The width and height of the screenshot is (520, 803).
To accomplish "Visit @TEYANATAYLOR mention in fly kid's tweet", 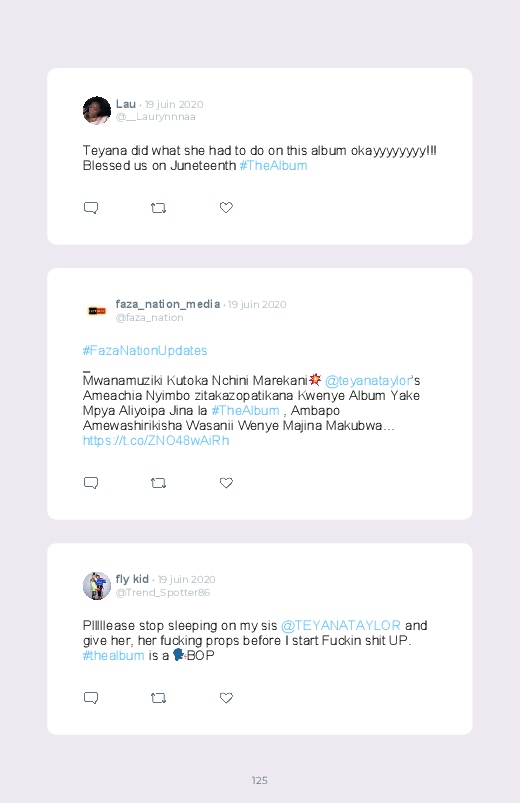I will (341, 626).
